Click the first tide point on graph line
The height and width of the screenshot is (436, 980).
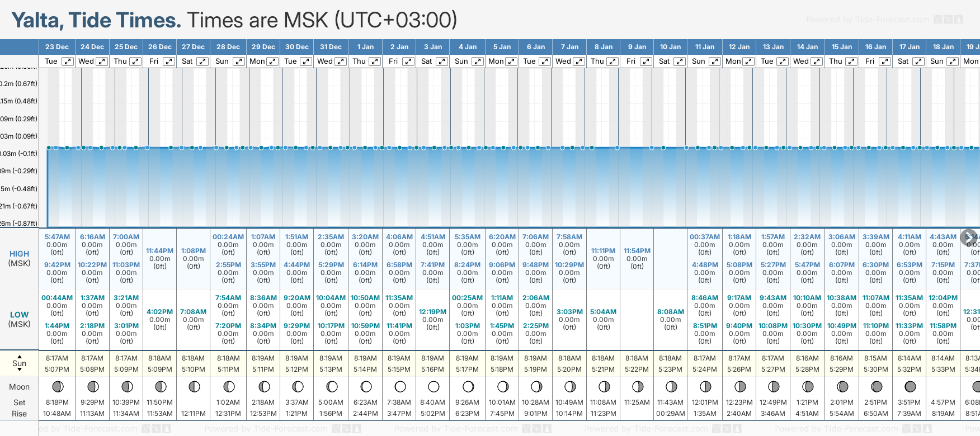tap(49, 148)
